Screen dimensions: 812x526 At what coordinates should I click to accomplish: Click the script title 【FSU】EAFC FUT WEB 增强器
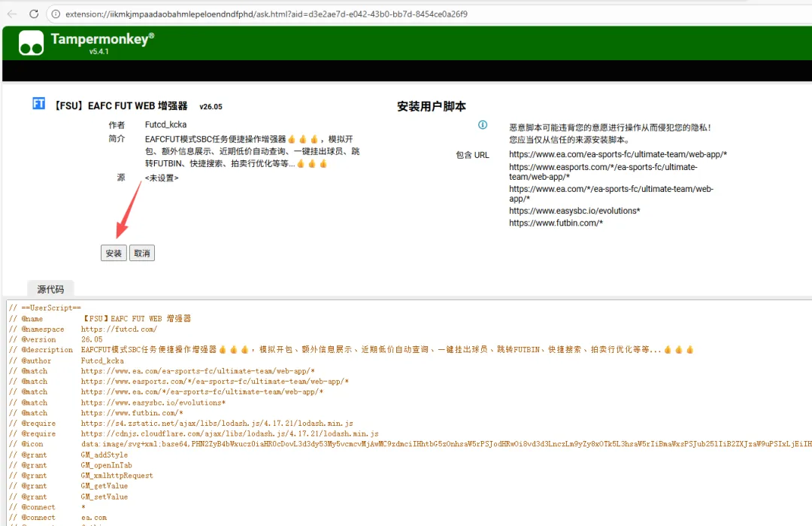pos(120,105)
